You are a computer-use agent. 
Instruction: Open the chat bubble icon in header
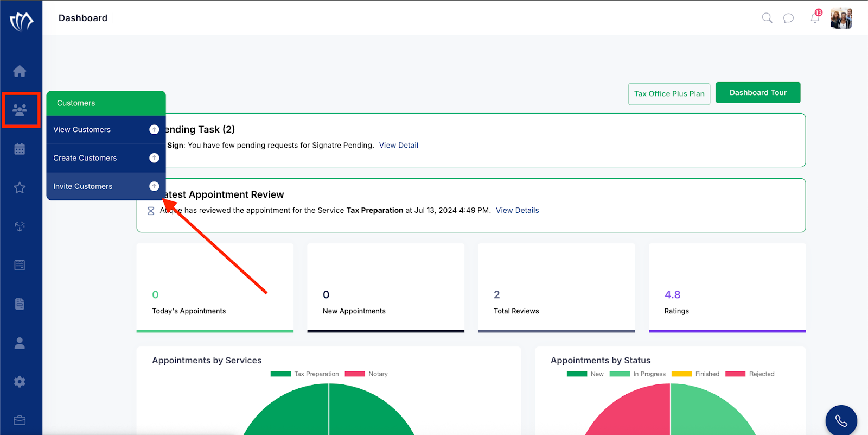pyautogui.click(x=788, y=18)
